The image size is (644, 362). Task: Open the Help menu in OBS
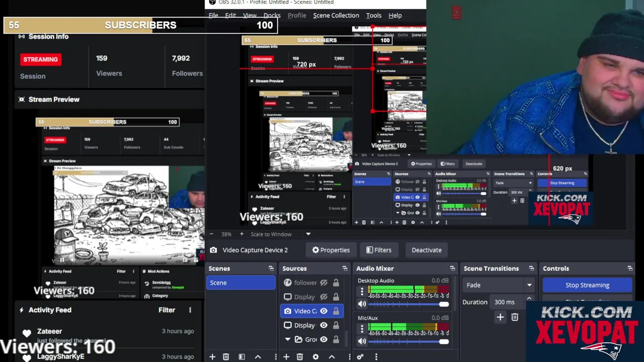[395, 16]
